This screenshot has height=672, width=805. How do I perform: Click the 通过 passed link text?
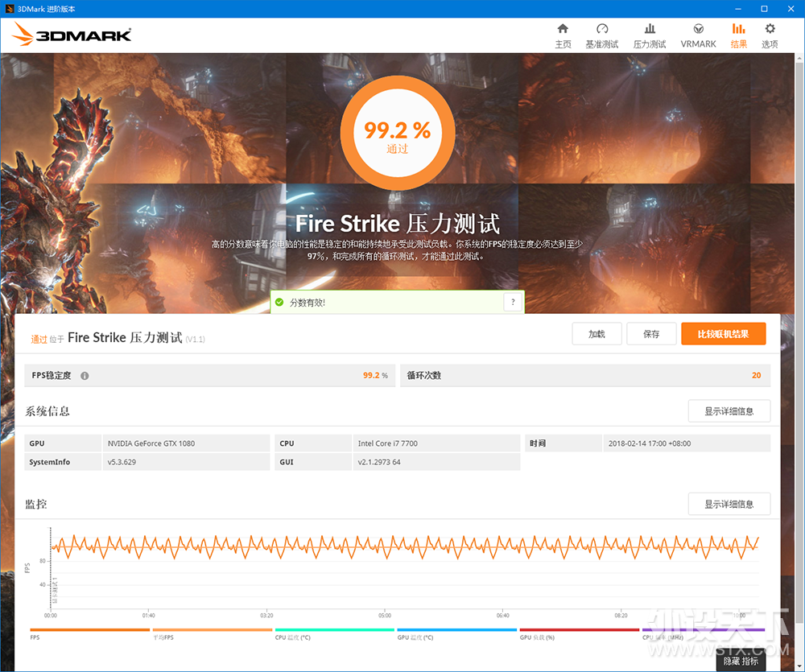click(39, 339)
